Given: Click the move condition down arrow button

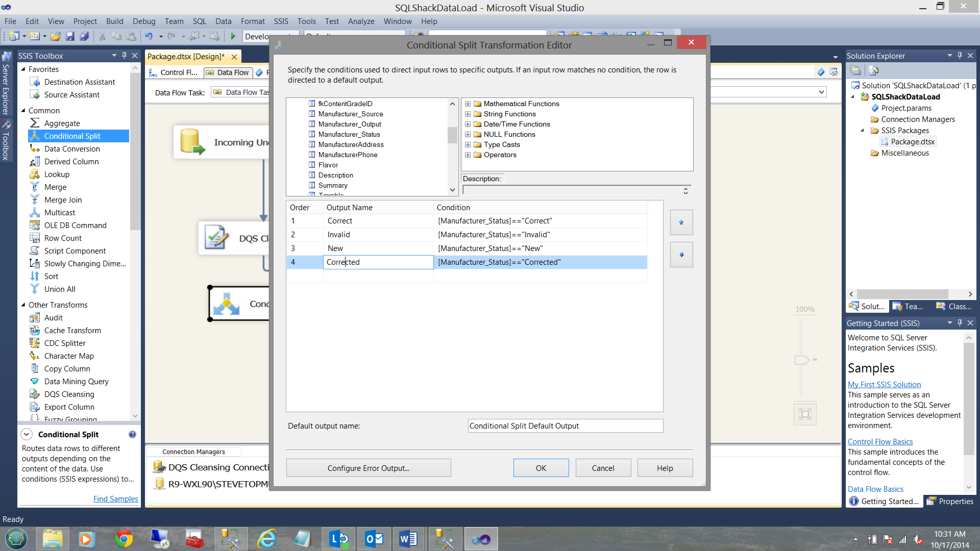Looking at the screenshot, I should 681,255.
